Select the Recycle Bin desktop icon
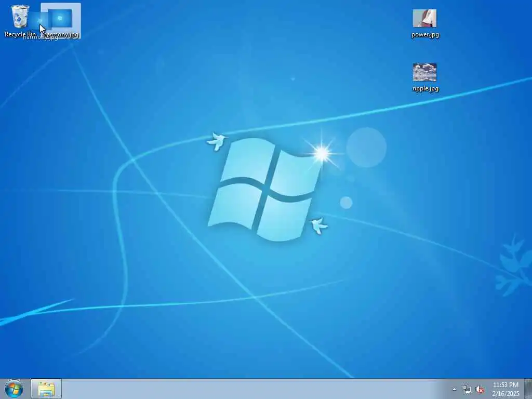Image resolution: width=532 pixels, height=399 pixels. [20, 16]
